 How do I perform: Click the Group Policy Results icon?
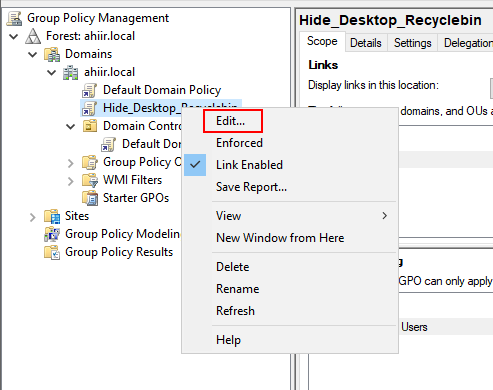coord(52,252)
